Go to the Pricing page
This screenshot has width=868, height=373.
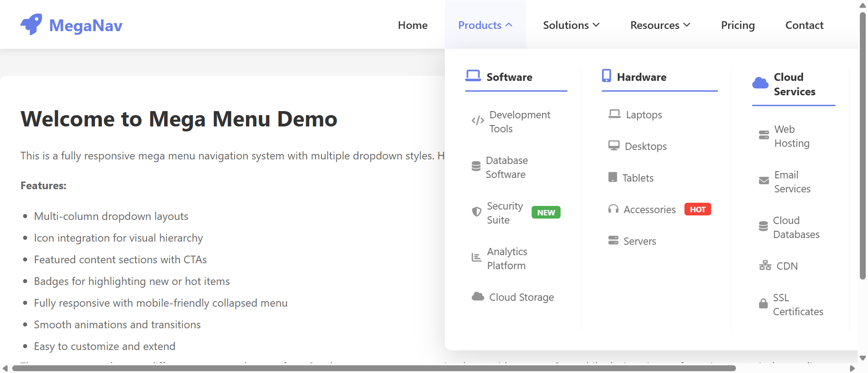click(x=737, y=25)
